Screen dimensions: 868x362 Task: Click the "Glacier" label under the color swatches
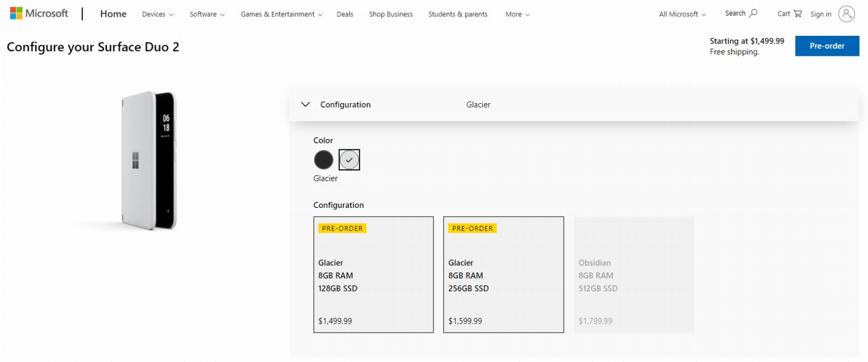tap(325, 179)
